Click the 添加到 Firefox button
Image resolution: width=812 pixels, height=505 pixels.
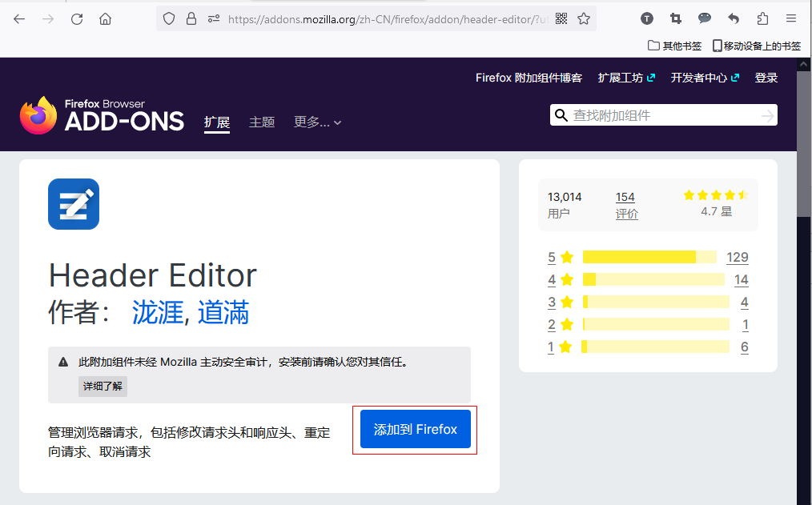[416, 429]
